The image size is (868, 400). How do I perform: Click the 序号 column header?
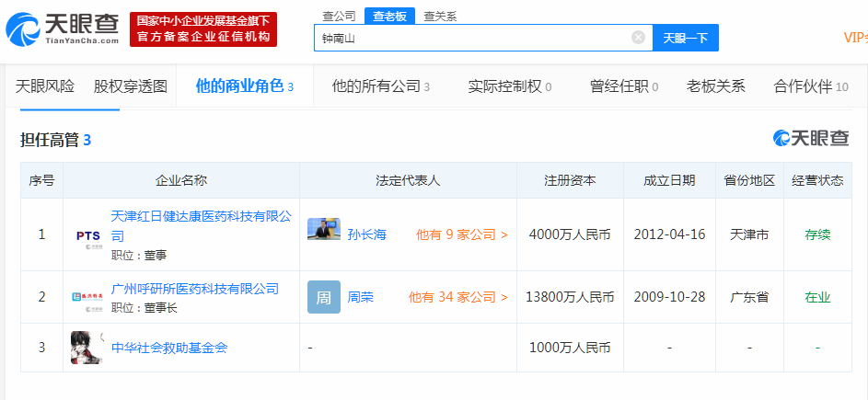click(x=41, y=180)
